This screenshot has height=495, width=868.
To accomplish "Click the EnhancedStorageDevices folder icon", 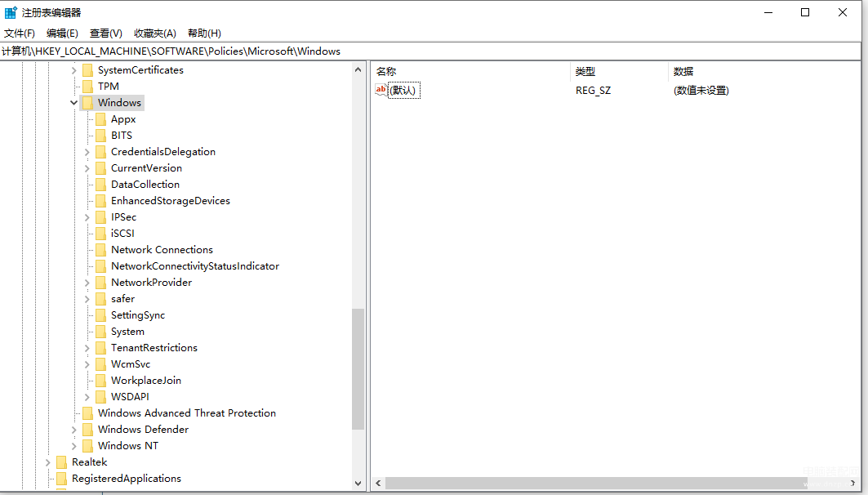I will click(100, 201).
